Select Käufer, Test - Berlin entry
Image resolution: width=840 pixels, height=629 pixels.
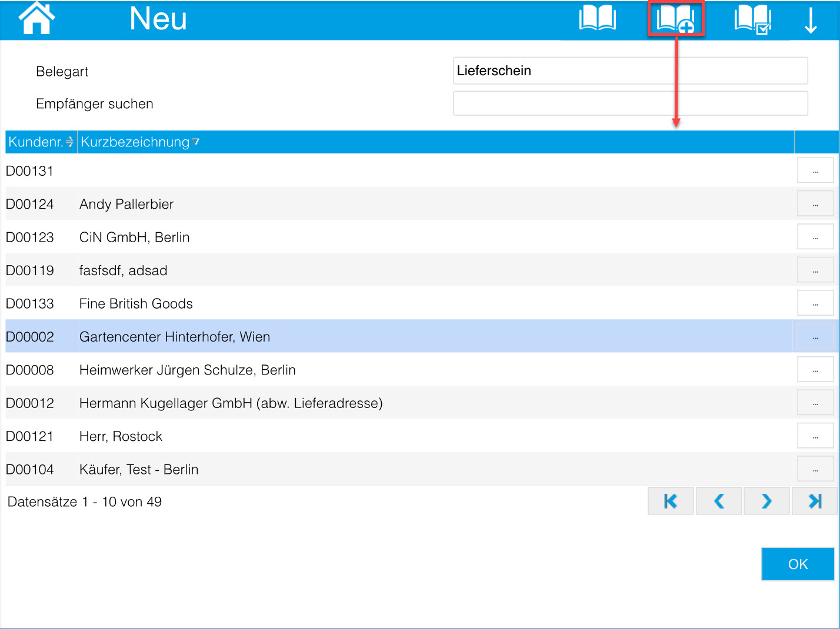click(139, 469)
